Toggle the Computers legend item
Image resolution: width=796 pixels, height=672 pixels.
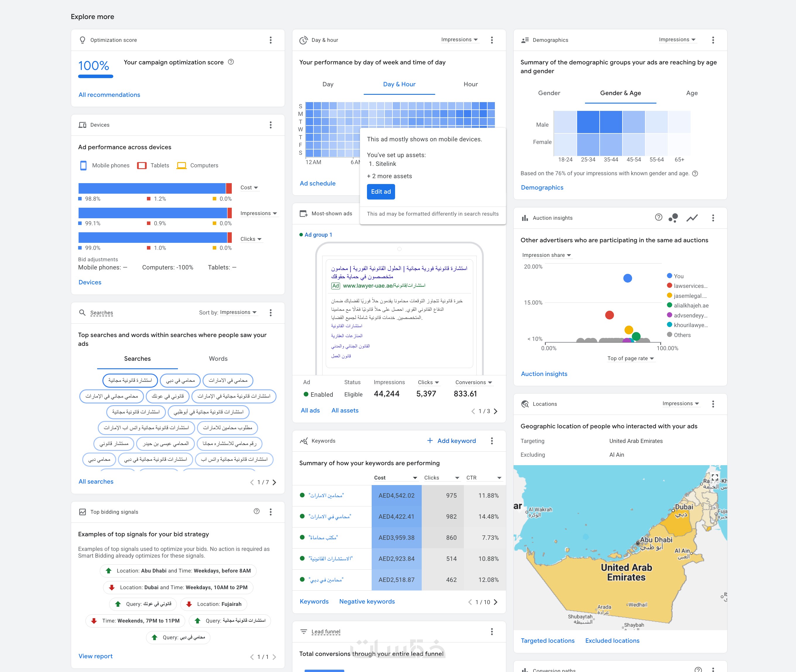198,166
